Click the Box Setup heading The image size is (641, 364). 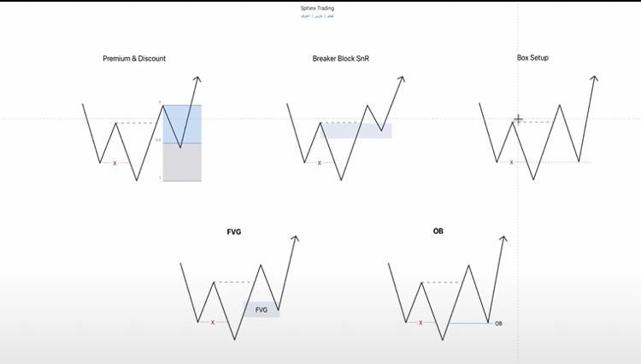click(x=532, y=57)
